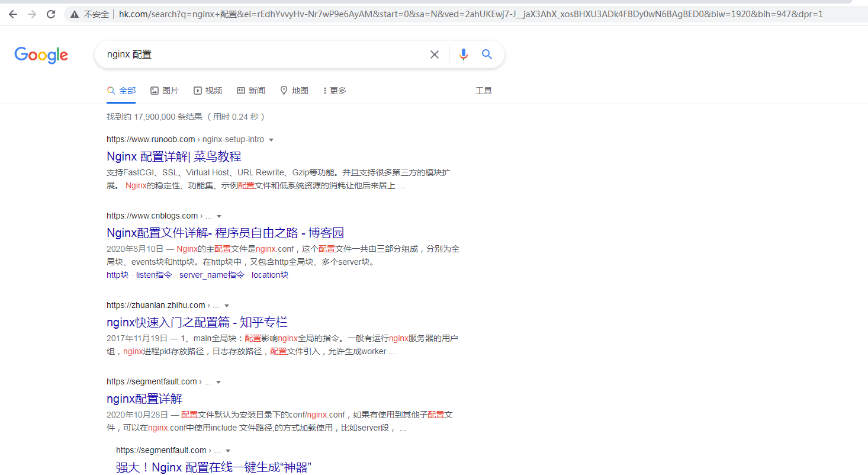Open result Nginx 配置详解| 菜鸟教程
Screen dimensions: 868x475
pos(174,156)
